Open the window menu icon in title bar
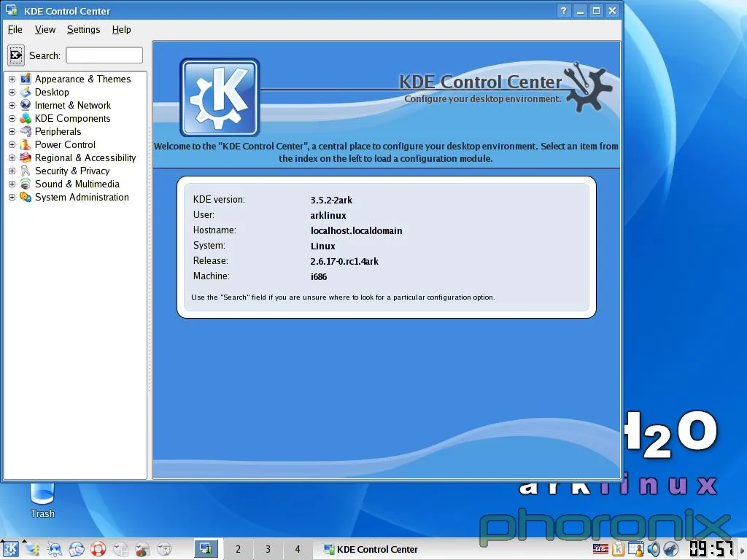 pos(12,10)
